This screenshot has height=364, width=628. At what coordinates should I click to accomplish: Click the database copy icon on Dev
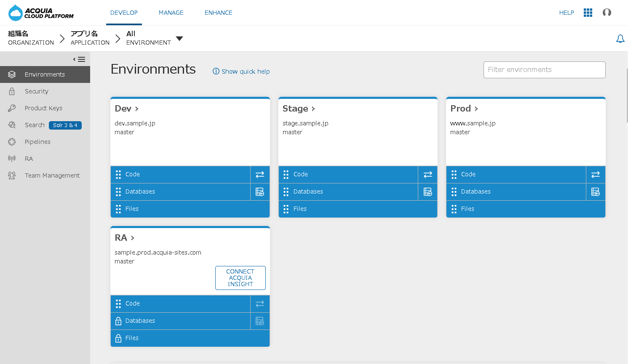point(260,192)
